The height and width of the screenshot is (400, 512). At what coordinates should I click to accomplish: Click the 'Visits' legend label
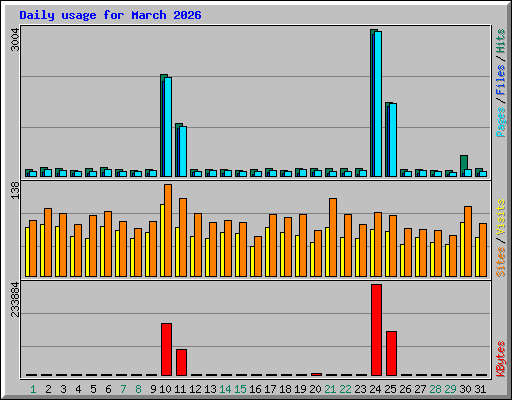pos(501,218)
